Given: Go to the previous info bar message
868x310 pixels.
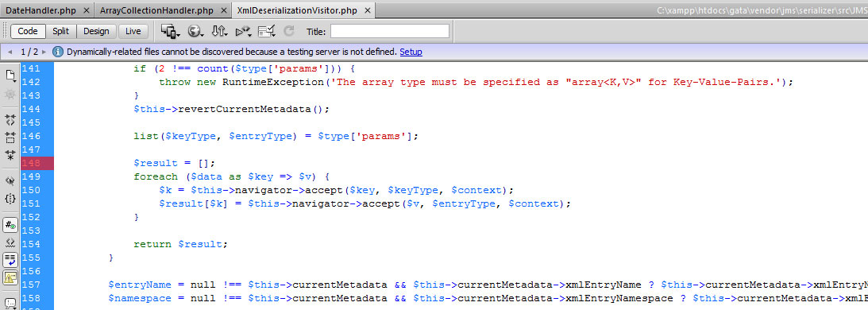Looking at the screenshot, I should pos(10,52).
